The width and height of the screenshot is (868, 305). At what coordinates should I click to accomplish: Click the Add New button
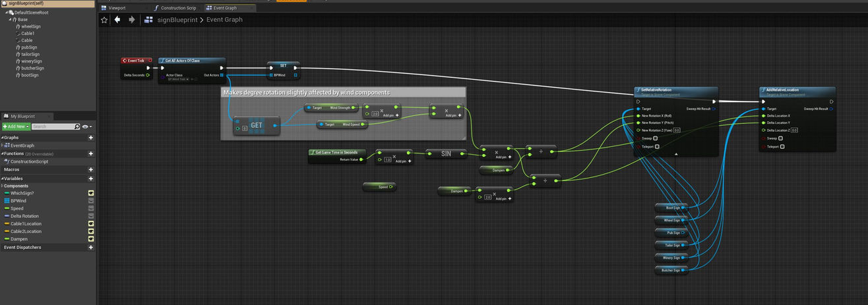coord(16,126)
